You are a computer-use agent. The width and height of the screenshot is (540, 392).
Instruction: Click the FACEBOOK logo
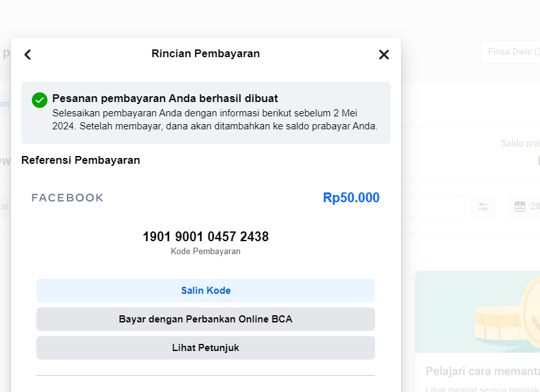pos(68,198)
